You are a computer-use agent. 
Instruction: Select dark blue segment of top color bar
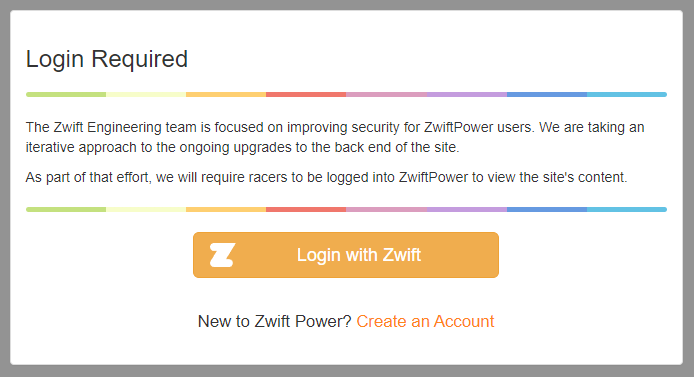547,94
